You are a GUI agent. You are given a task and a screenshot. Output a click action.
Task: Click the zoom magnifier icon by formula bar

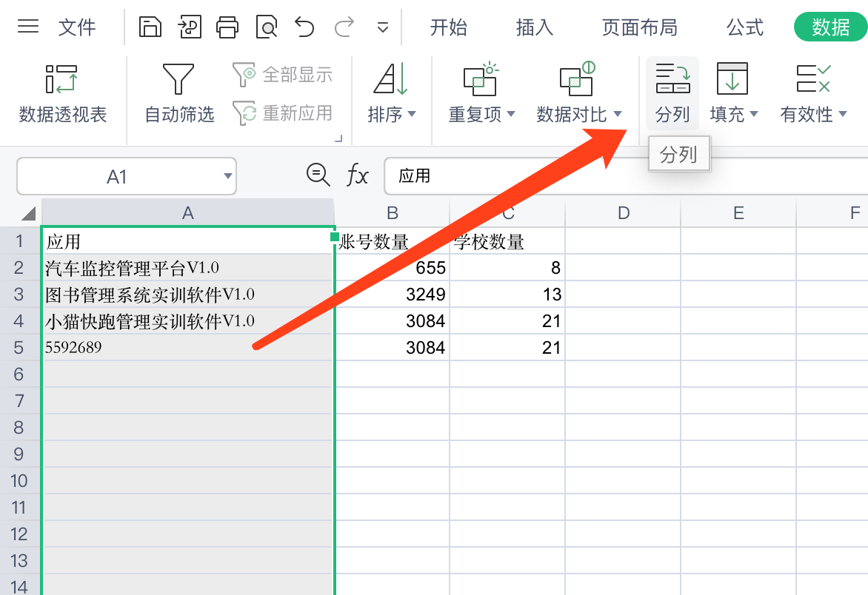[318, 175]
